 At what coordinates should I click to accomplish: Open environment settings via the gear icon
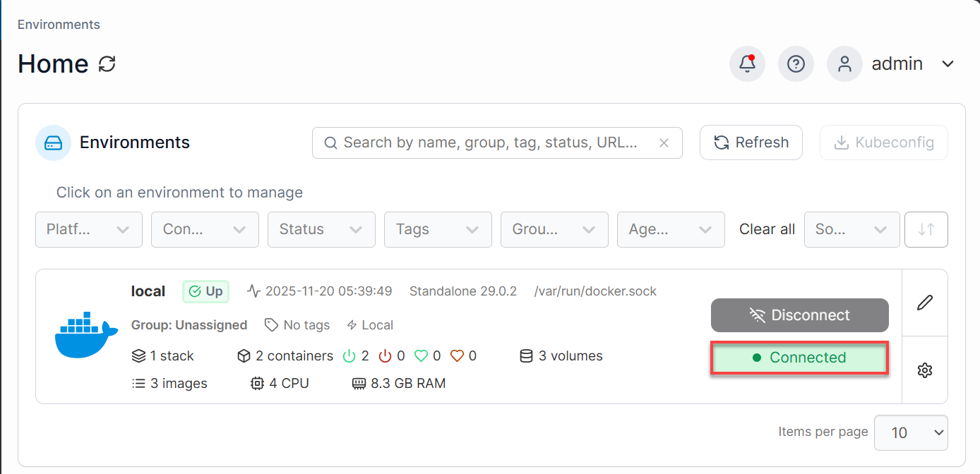click(925, 370)
